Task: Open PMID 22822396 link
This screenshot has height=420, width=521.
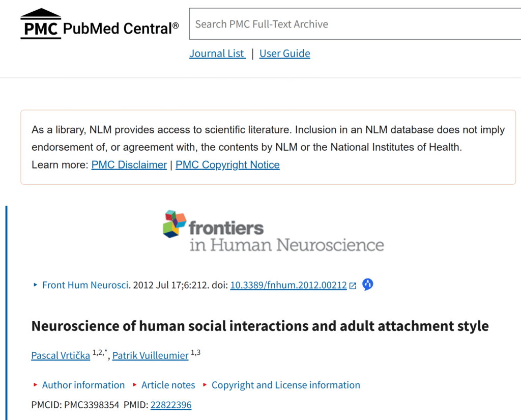Action: point(171,405)
